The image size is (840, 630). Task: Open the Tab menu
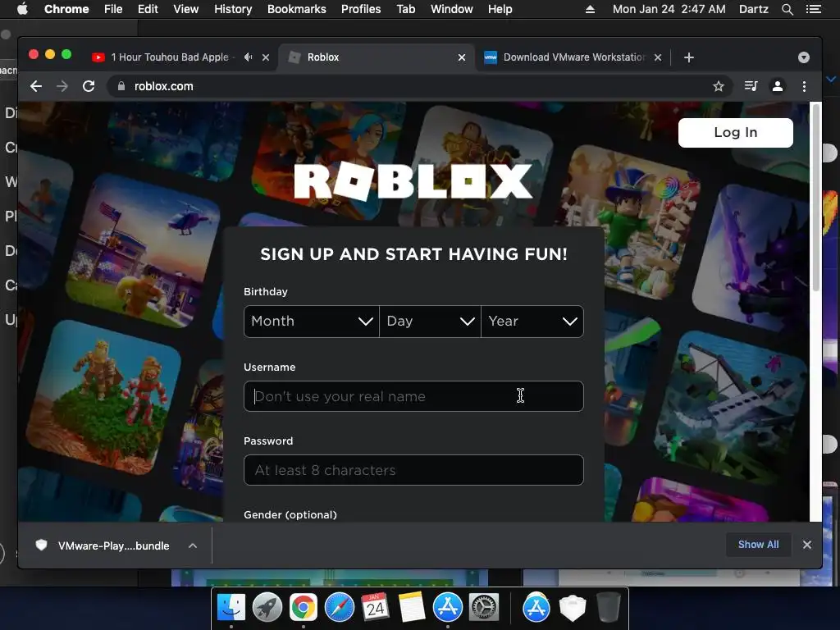coord(406,9)
